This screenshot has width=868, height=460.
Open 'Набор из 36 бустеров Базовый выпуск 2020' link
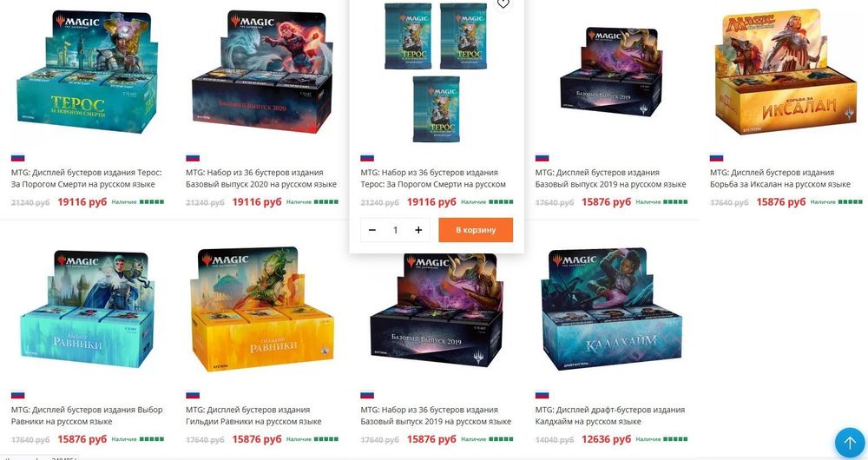[x=261, y=178]
